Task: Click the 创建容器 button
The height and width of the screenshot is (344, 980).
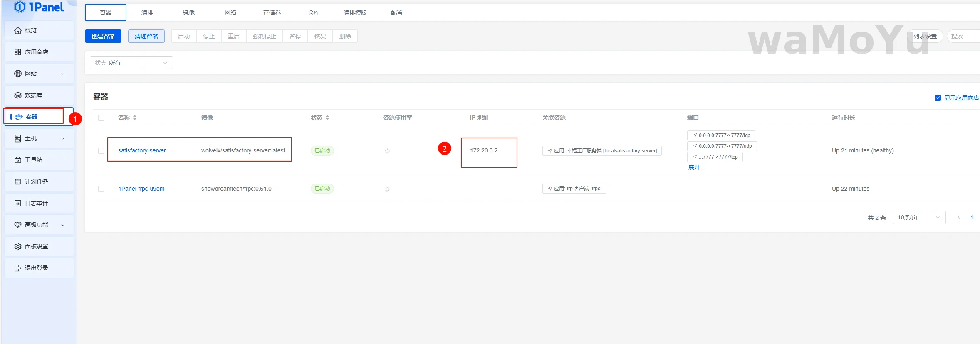Action: coord(103,36)
